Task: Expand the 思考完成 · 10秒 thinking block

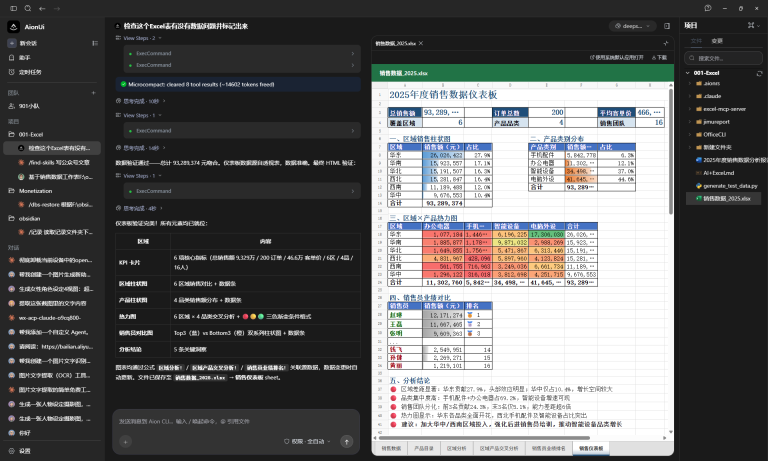Action: (141, 101)
